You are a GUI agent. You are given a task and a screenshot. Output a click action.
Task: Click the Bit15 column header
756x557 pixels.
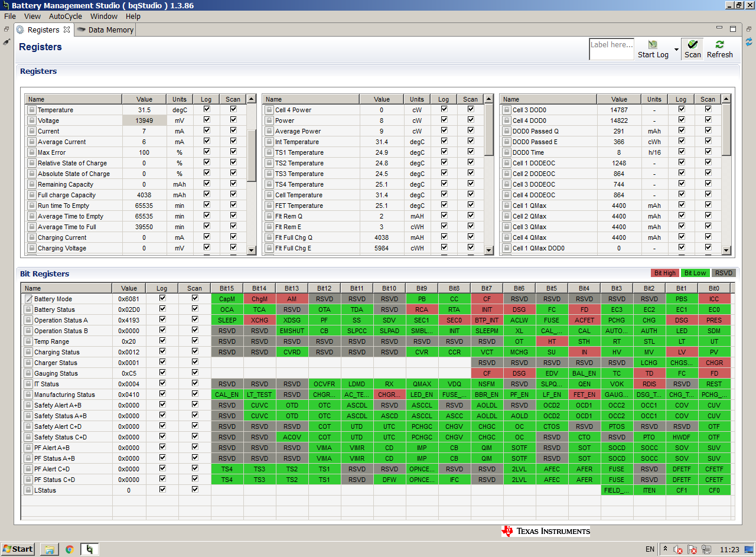pyautogui.click(x=227, y=288)
